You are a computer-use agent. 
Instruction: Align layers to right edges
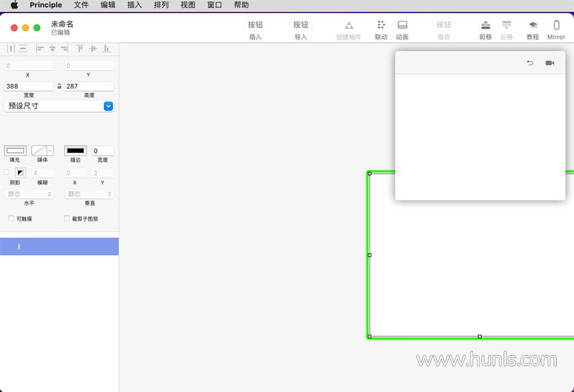pos(65,48)
